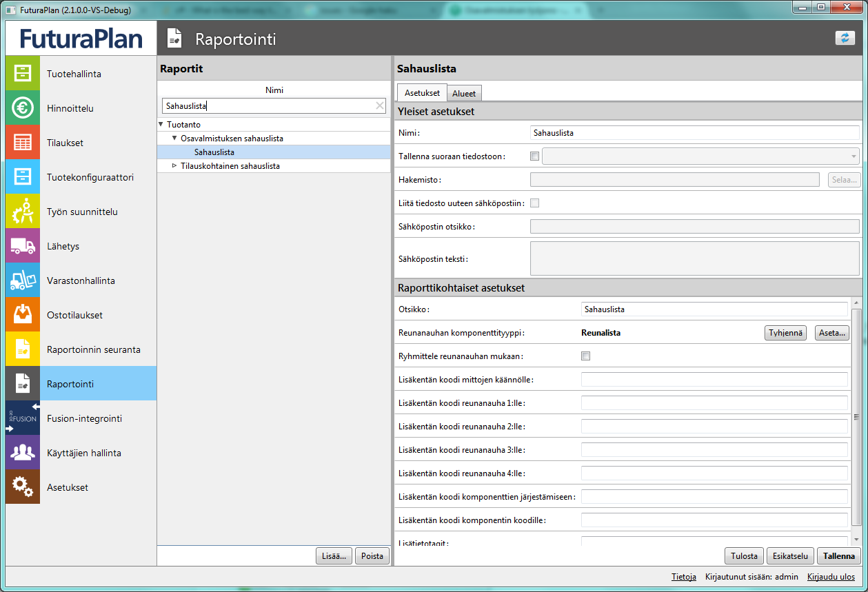This screenshot has width=868, height=592.
Task: Open Tuotekonfiguraattori icon
Action: coord(23,176)
